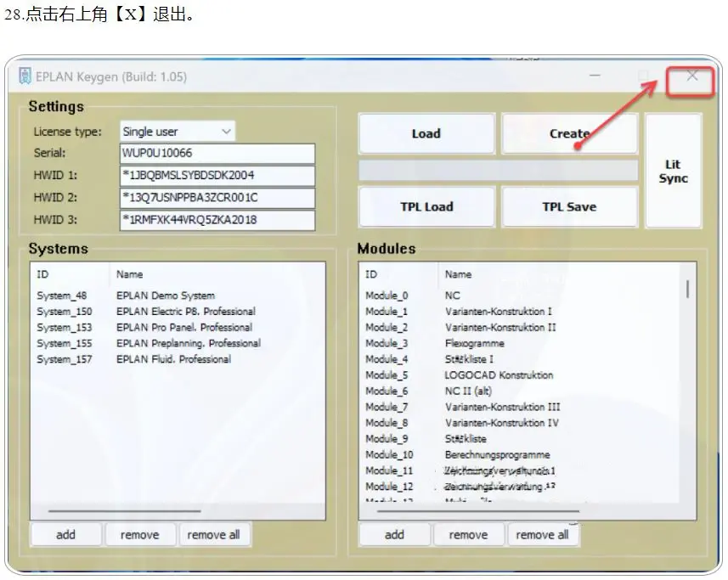Select System_157 EPLAN Fluid row

(178, 359)
